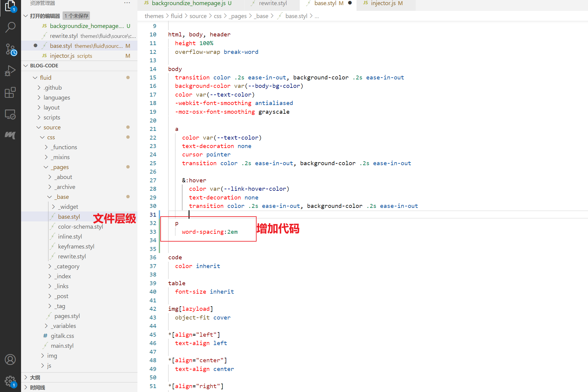Open Manage settings gear icon

[10, 381]
